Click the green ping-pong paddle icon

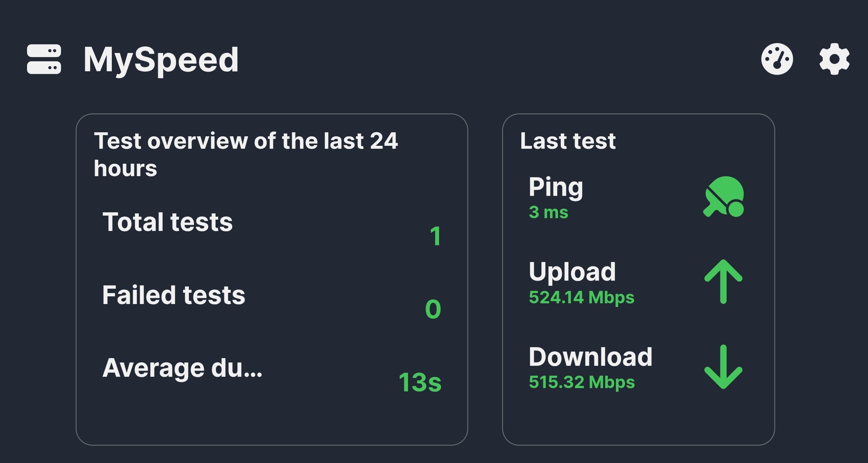[724, 197]
